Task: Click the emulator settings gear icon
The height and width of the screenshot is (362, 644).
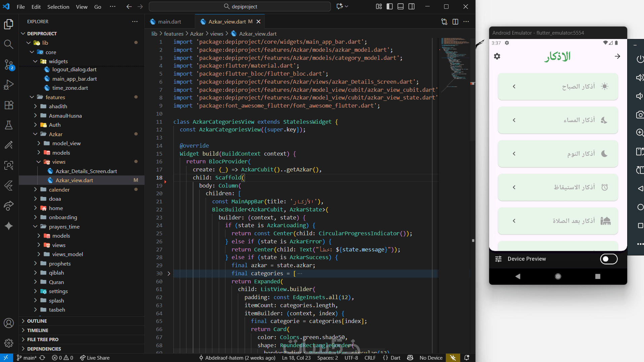Action: point(497,56)
